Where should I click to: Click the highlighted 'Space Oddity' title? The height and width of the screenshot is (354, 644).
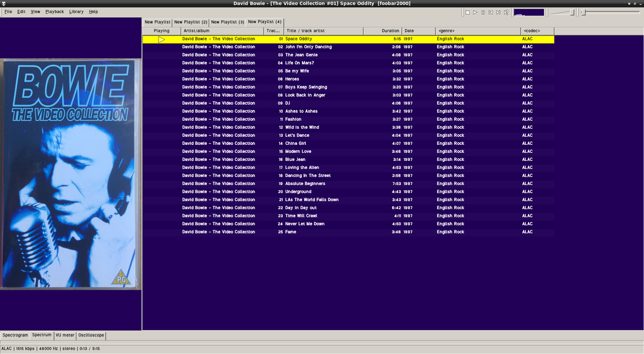point(299,39)
